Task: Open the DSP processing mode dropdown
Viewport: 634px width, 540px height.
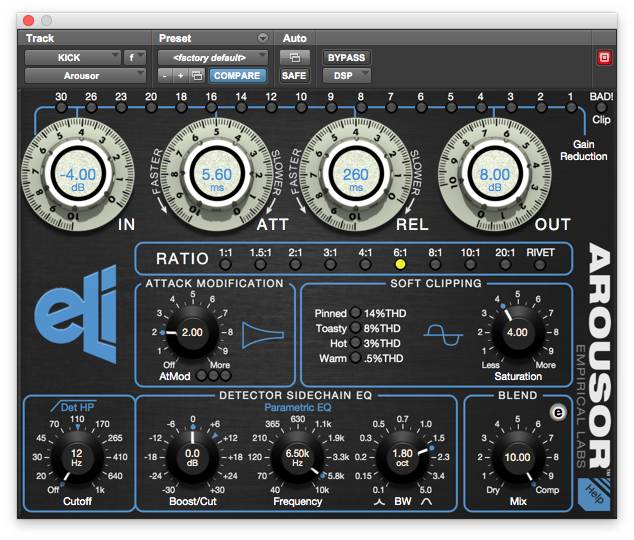Action: [x=347, y=76]
